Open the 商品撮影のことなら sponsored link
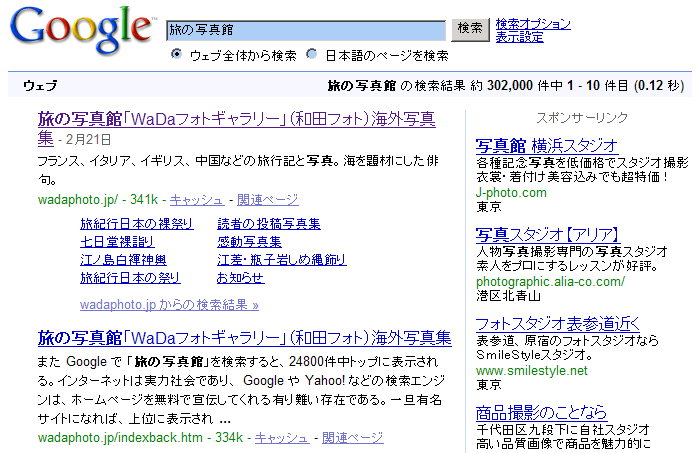This screenshot has width=698, height=453. tap(541, 413)
